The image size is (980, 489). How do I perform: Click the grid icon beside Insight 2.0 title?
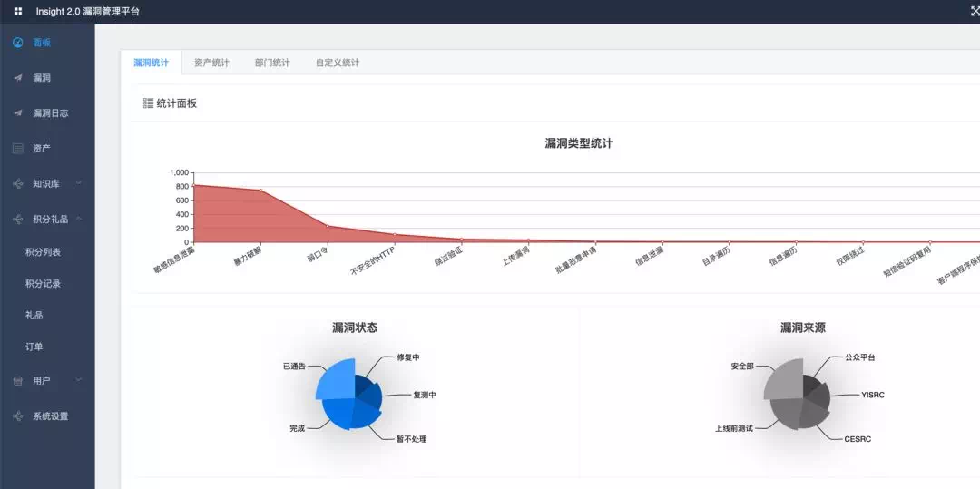(18, 12)
